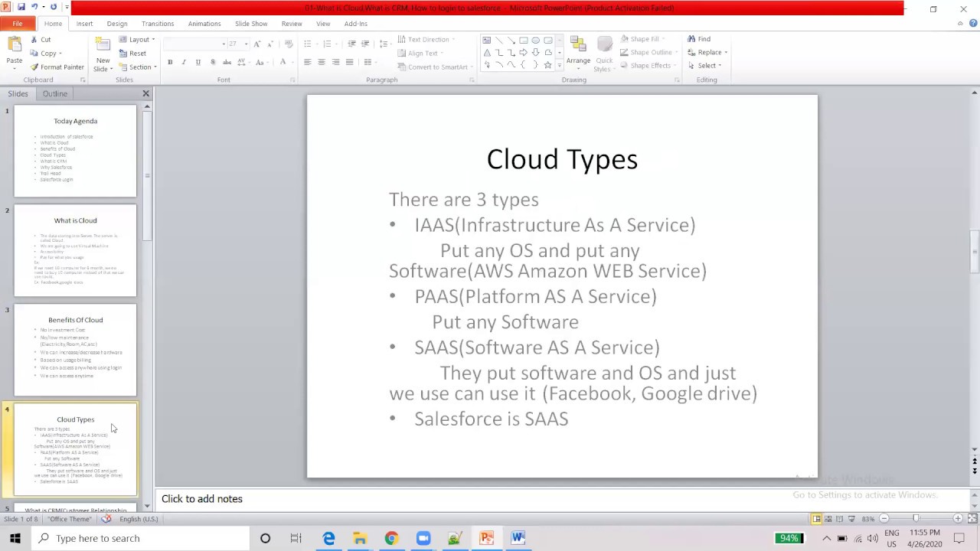The image size is (980, 551).
Task: Switch to the Slide Show ribbon tab
Action: click(x=251, y=24)
